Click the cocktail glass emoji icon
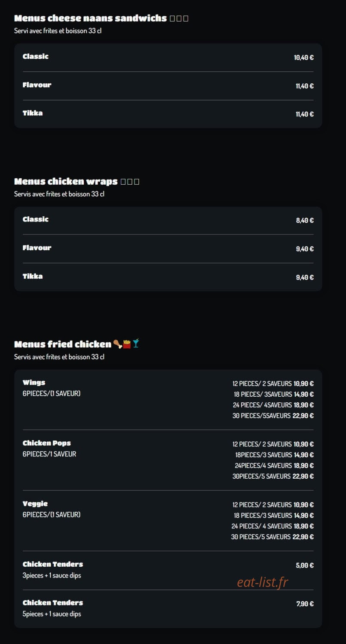 click(136, 344)
